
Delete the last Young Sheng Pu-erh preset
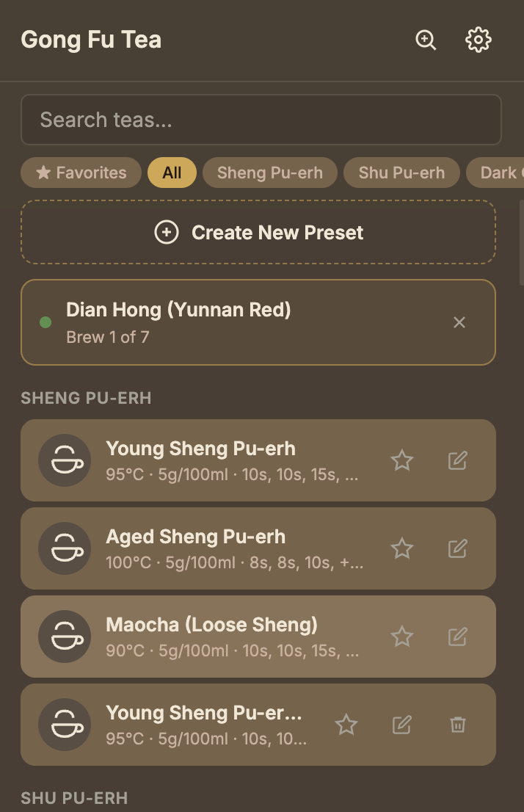(458, 725)
